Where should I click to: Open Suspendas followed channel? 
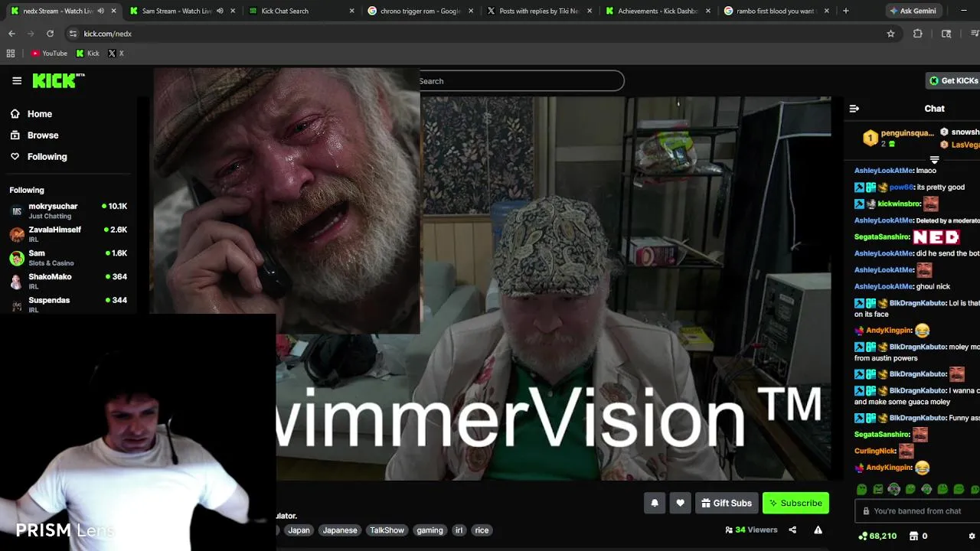(x=69, y=304)
